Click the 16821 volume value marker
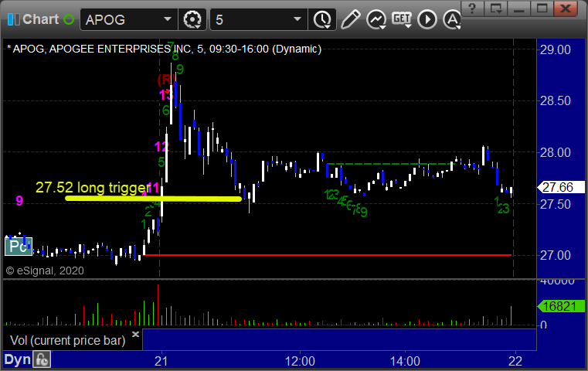588x371 pixels. click(x=561, y=306)
